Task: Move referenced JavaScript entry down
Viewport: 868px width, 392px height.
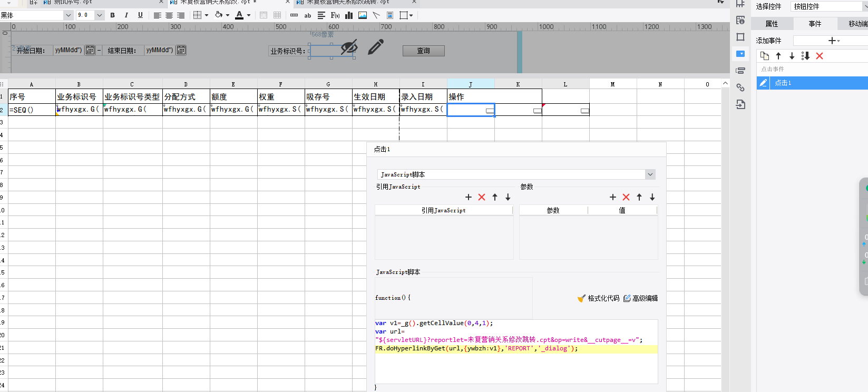Action: pyautogui.click(x=508, y=197)
